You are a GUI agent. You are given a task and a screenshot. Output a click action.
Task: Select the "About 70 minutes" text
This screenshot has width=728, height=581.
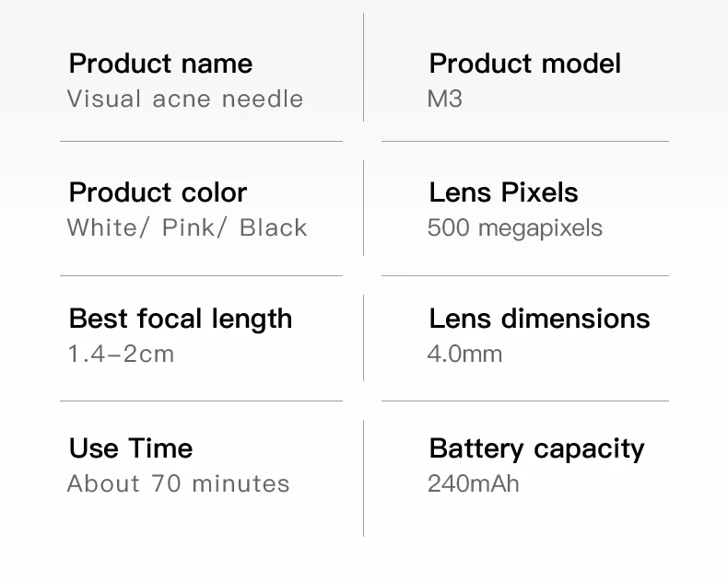pyautogui.click(x=179, y=483)
